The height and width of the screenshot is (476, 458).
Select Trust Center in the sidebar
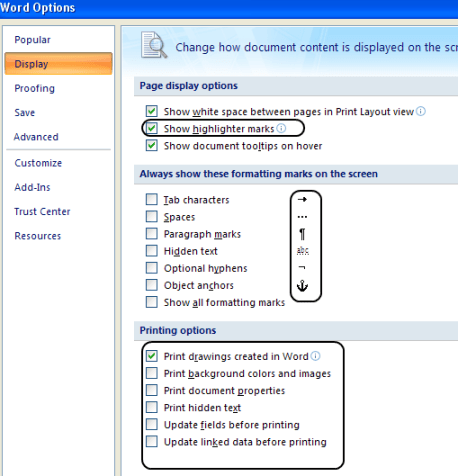pos(42,211)
